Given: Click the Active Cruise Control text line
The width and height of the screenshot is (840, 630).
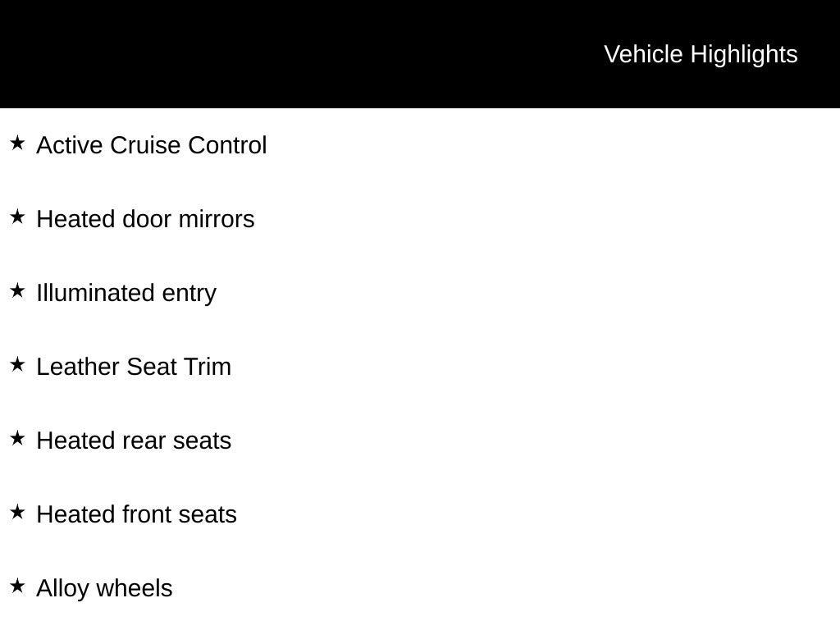Looking at the screenshot, I should point(152,145).
